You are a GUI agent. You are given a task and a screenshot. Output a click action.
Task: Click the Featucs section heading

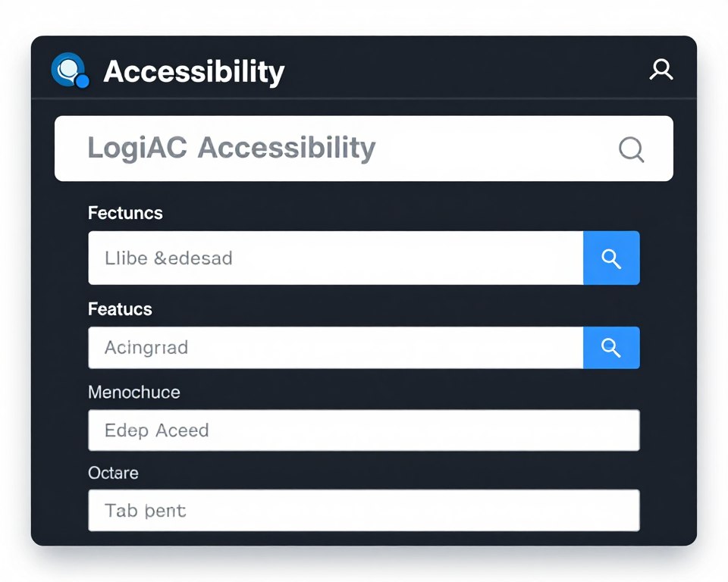[x=120, y=309]
